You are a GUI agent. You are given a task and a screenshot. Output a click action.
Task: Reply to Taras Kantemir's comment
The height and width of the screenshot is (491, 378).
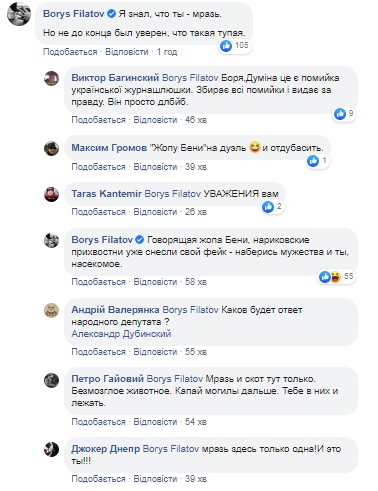(x=155, y=212)
